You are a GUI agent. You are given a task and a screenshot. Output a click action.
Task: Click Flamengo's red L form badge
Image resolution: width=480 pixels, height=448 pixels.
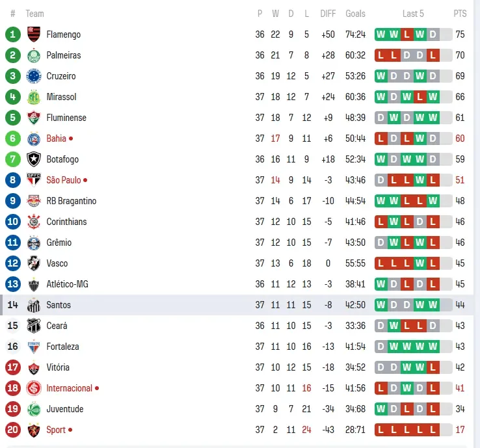click(x=407, y=34)
